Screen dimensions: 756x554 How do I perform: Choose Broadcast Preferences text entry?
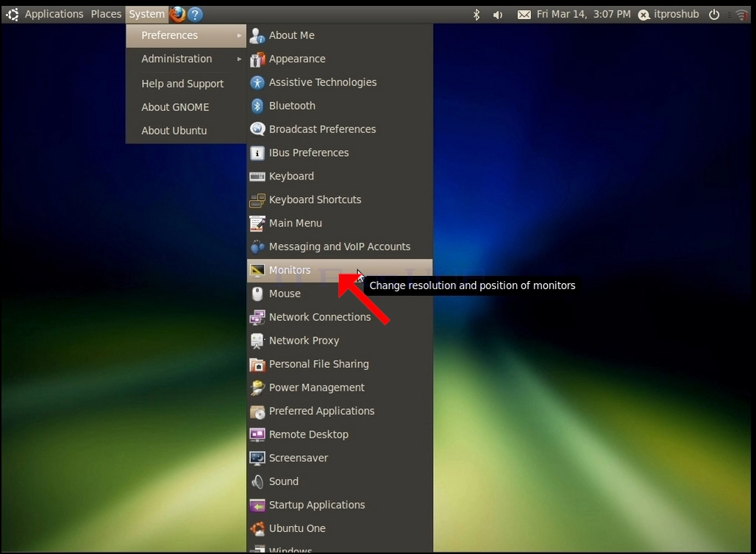coord(322,129)
